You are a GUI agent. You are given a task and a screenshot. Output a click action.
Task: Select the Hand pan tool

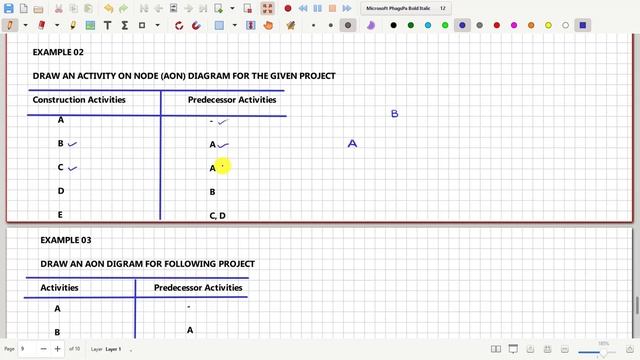pyautogui.click(x=268, y=25)
